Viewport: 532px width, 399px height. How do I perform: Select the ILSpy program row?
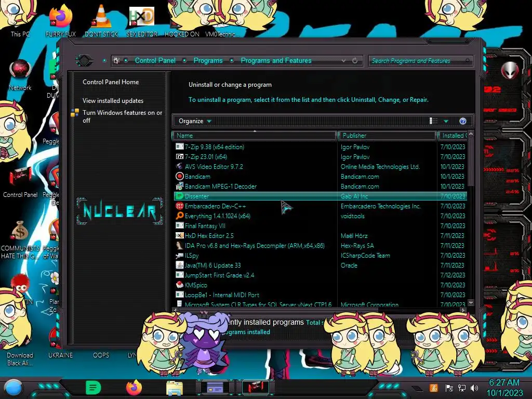(x=320, y=256)
